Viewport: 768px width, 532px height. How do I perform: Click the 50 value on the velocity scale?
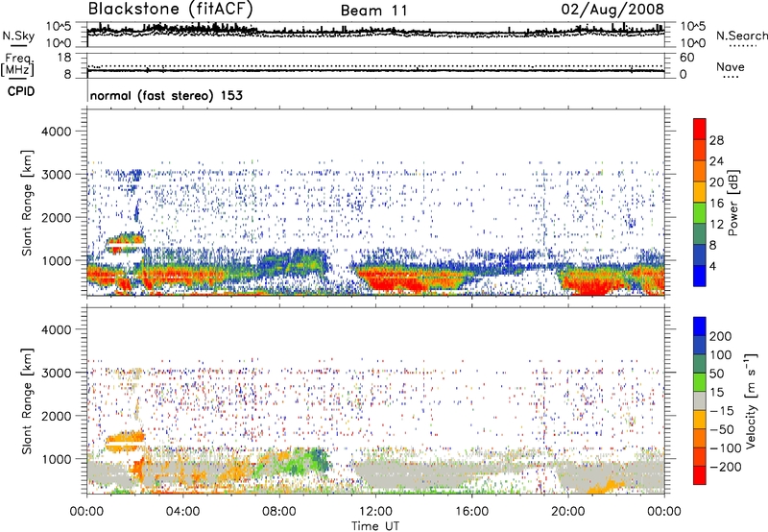pyautogui.click(x=716, y=374)
